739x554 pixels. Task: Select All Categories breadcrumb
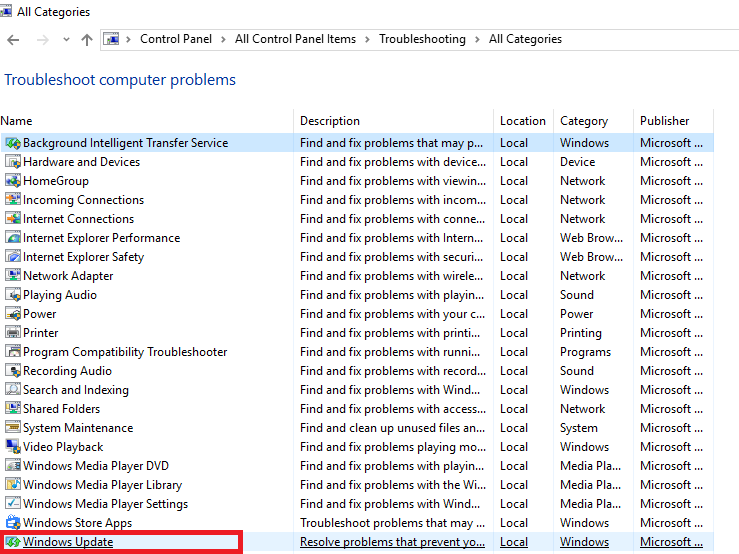point(525,39)
